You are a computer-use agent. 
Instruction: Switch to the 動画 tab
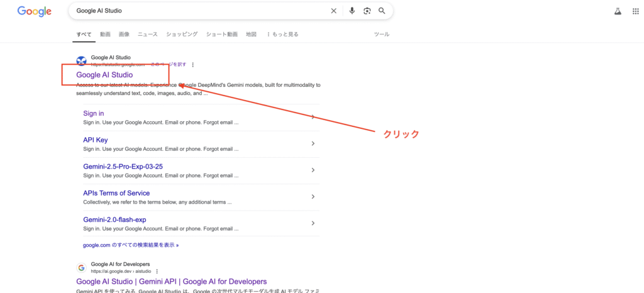pos(105,35)
